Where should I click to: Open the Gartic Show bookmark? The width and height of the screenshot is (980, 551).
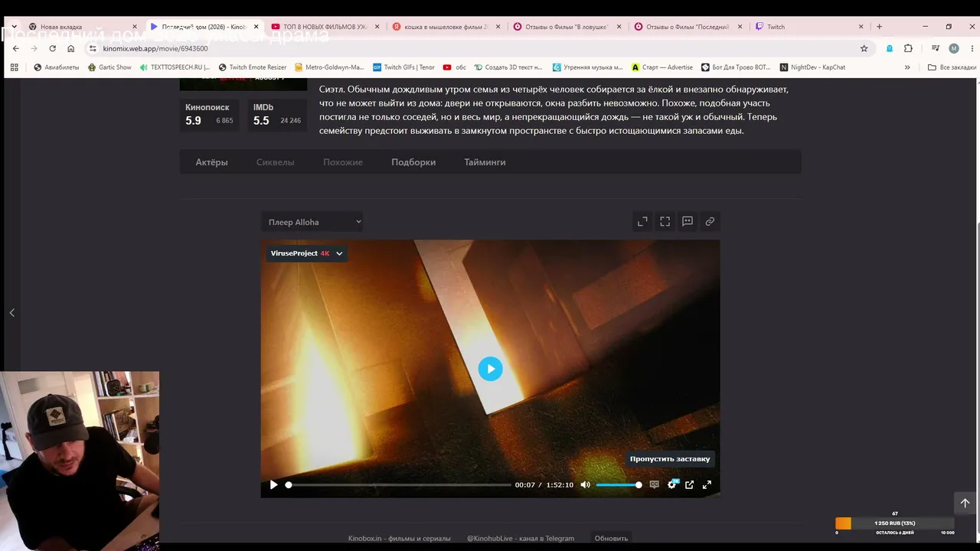(109, 67)
